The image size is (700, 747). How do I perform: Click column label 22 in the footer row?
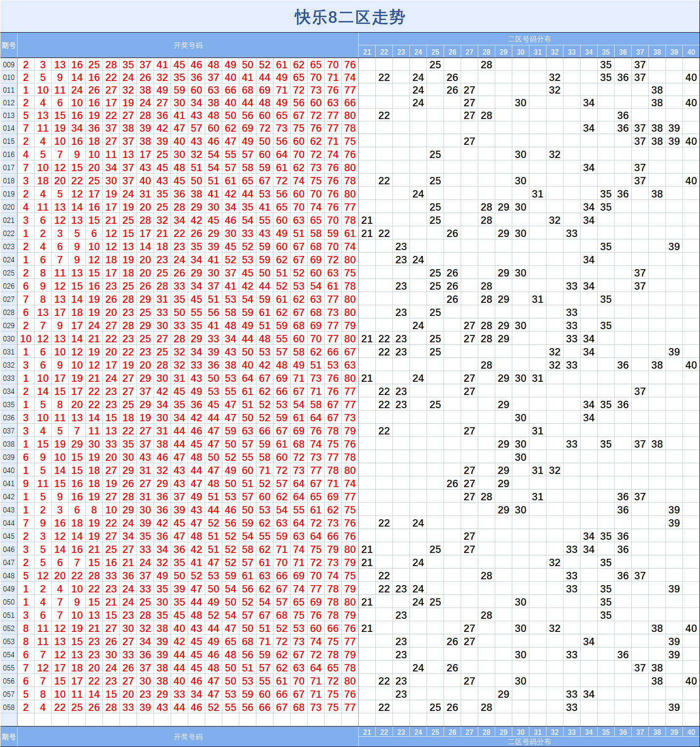pyautogui.click(x=384, y=732)
